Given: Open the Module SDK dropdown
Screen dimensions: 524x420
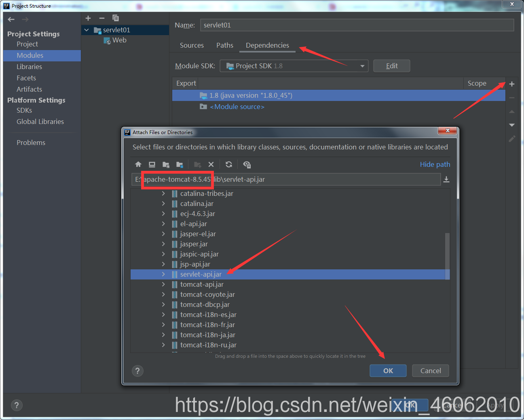Looking at the screenshot, I should click(x=294, y=66).
